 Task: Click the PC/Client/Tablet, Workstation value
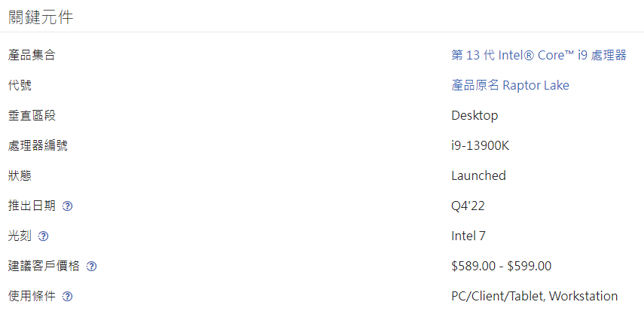(534, 296)
